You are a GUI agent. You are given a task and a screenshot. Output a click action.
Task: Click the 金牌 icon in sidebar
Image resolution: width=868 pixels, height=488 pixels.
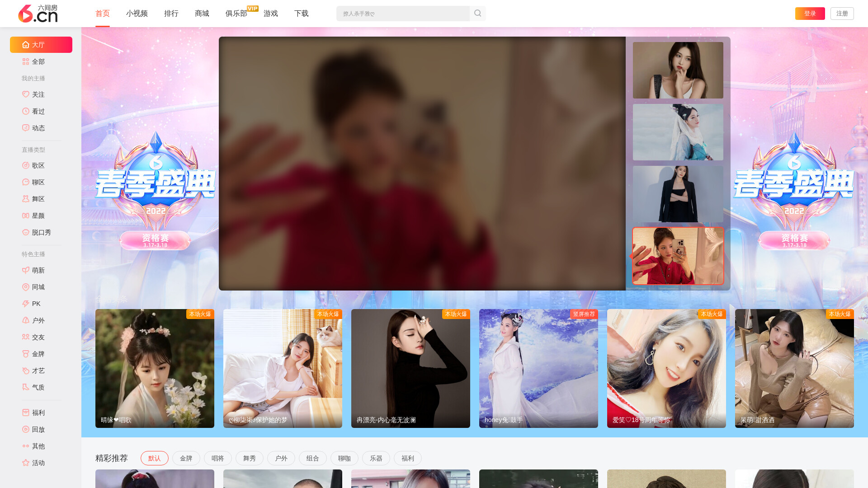pyautogui.click(x=26, y=354)
